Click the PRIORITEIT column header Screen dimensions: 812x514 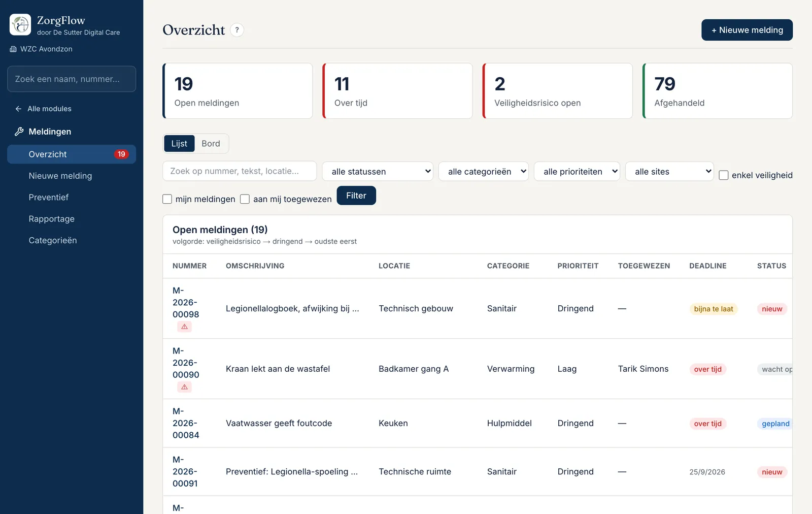click(578, 266)
